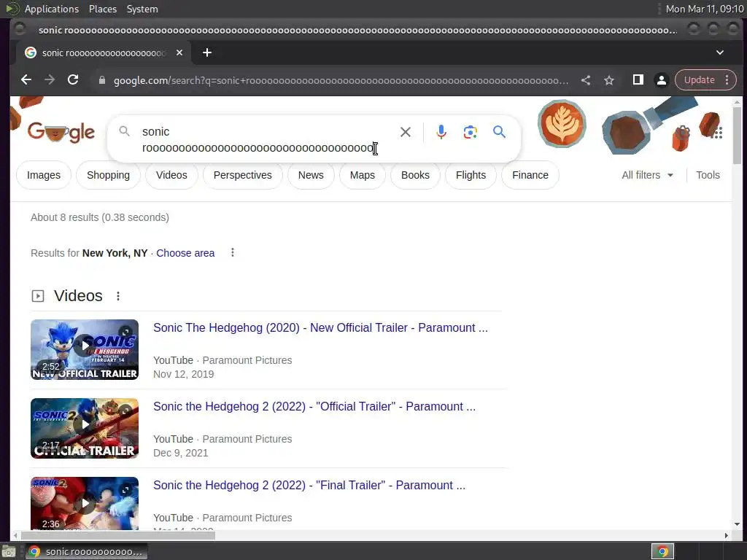Click the URL address bar

tap(341, 80)
